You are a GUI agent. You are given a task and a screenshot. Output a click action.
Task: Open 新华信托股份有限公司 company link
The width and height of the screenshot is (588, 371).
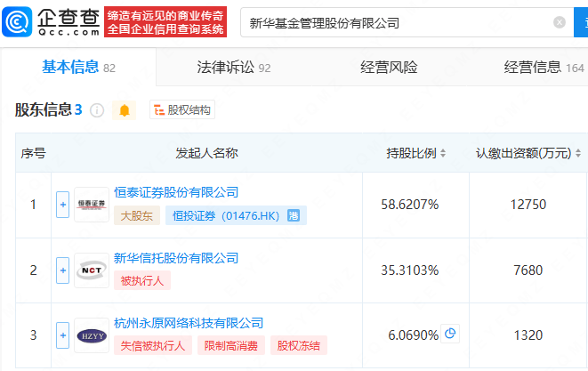pos(176,258)
